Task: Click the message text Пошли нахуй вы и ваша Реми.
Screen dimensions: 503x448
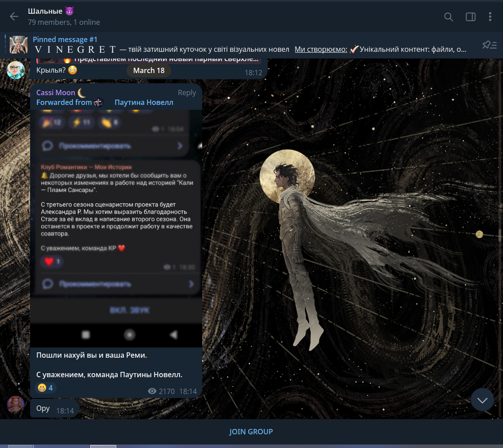Action: coord(92,355)
